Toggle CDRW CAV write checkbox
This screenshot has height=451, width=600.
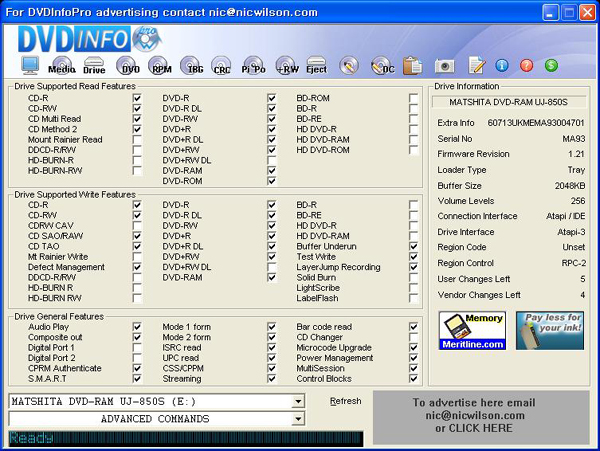[137, 226]
